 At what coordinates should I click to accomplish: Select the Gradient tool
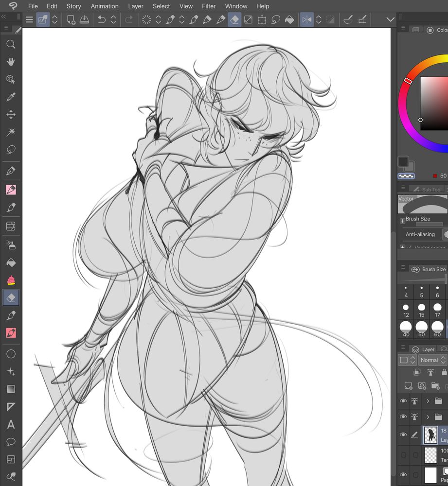coord(11,388)
